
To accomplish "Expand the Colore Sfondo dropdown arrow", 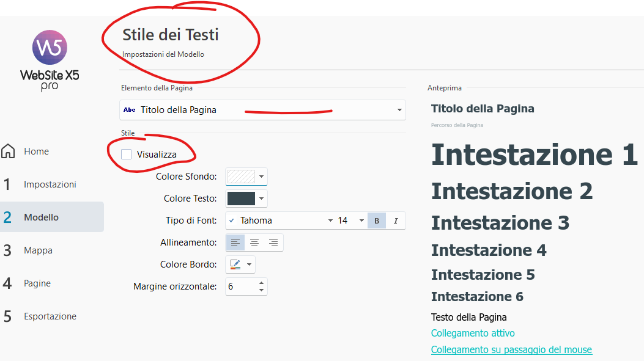I will pos(261,177).
